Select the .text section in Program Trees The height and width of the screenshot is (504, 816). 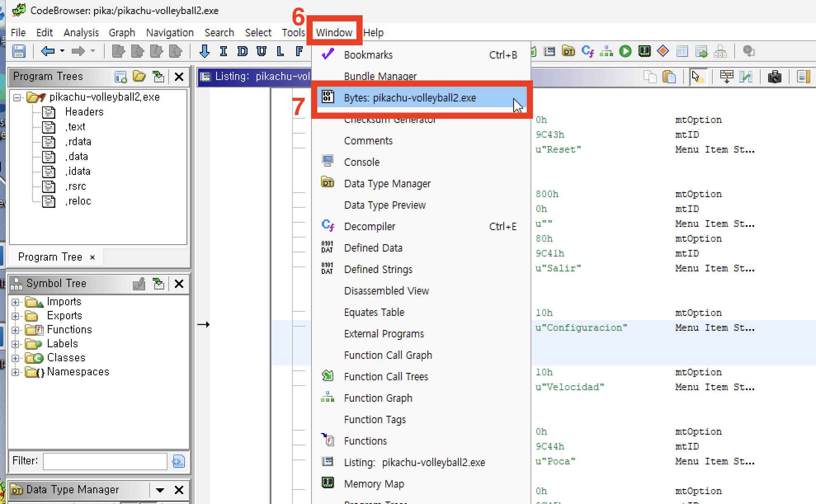75,127
